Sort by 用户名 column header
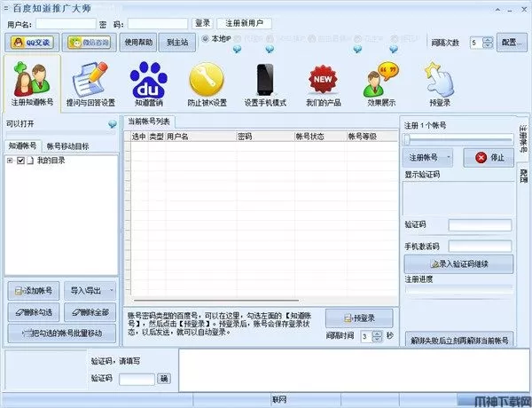This screenshot has height=408, width=532. (x=201, y=137)
